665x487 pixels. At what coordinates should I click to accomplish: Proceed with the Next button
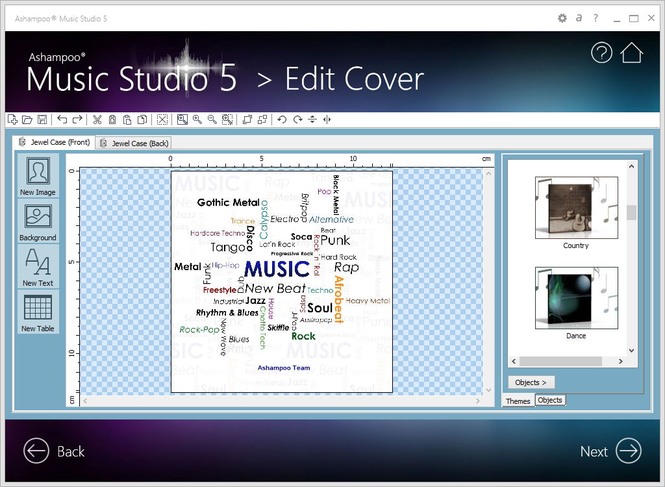[x=611, y=451]
